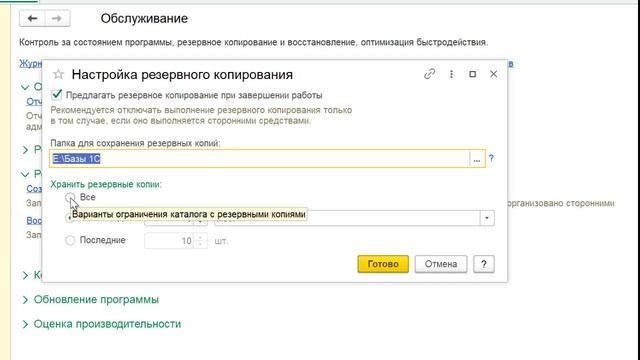The height and width of the screenshot is (360, 640).
Task: Confirm settings with the 'Готово' button
Action: [x=383, y=264]
